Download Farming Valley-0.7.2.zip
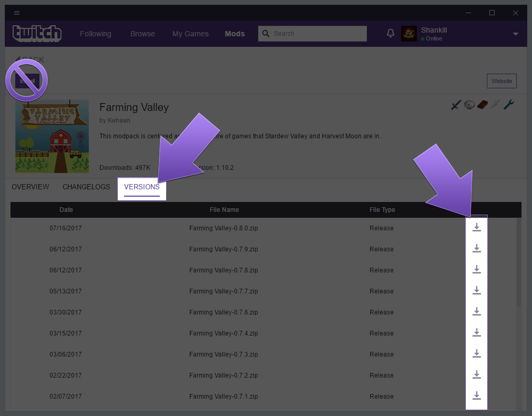 point(477,374)
